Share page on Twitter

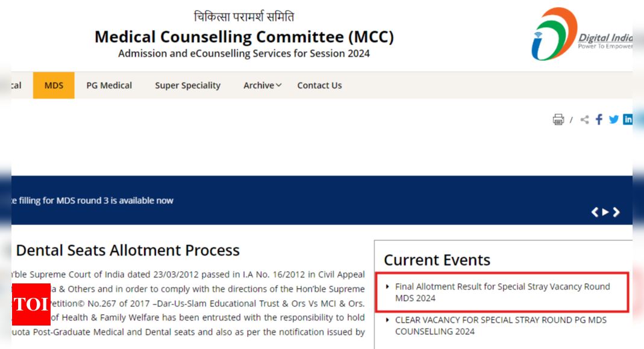click(x=614, y=119)
